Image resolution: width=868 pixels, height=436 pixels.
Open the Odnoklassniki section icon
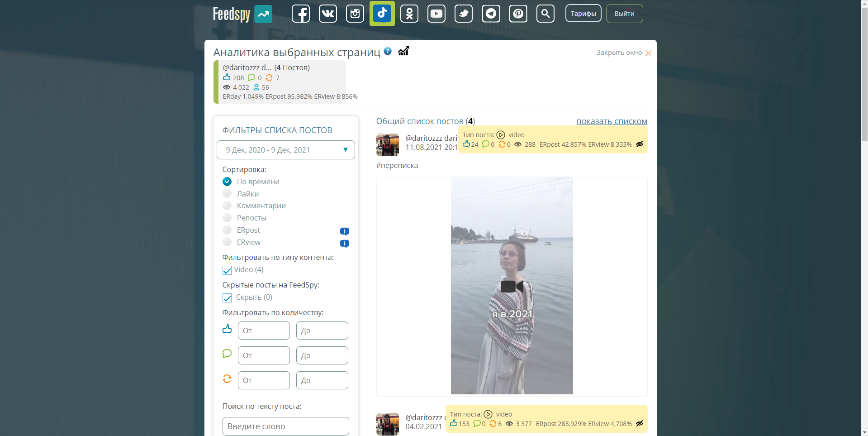tap(409, 14)
